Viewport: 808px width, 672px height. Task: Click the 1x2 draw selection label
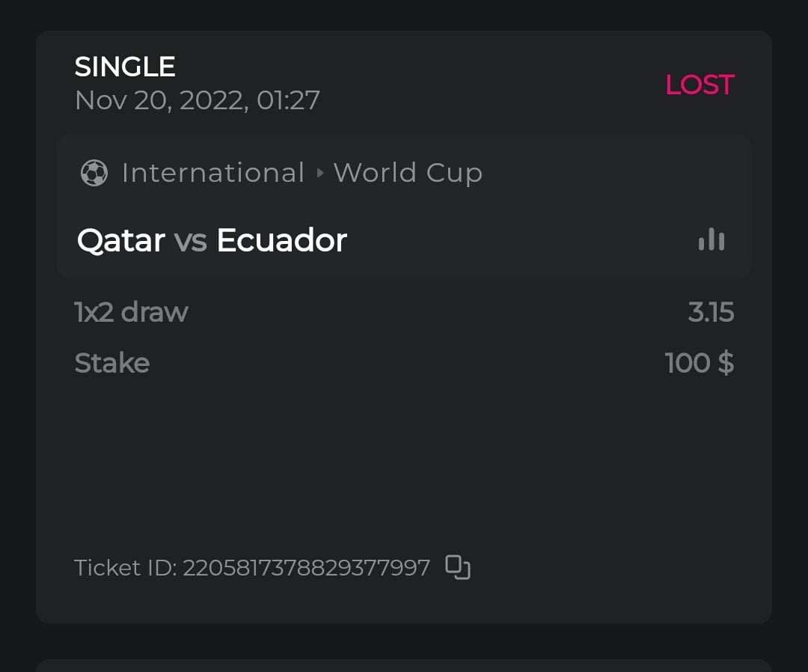pos(132,312)
